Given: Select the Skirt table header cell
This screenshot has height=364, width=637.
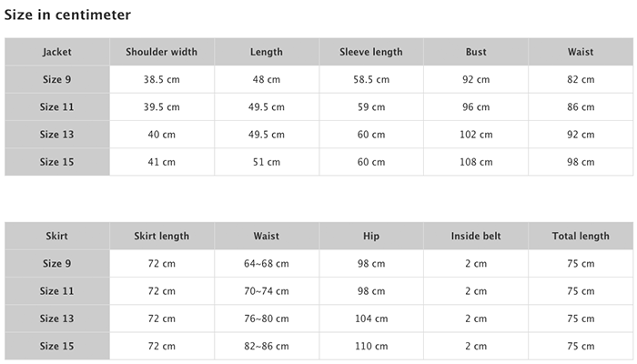Looking at the screenshot, I should point(56,236).
